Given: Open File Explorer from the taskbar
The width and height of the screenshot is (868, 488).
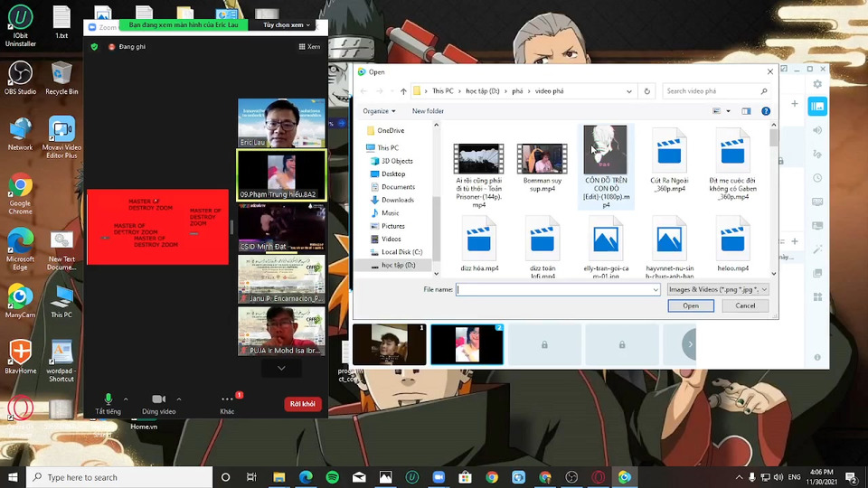Looking at the screenshot, I should tap(279, 477).
